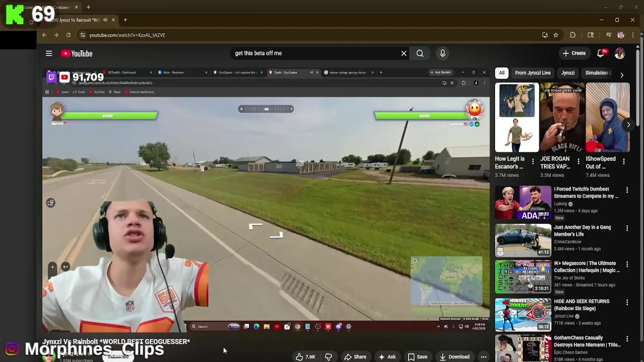Open options for JOE ROGAN TRIES VAP Short
This screenshot has width=644, height=362.
coord(578,162)
